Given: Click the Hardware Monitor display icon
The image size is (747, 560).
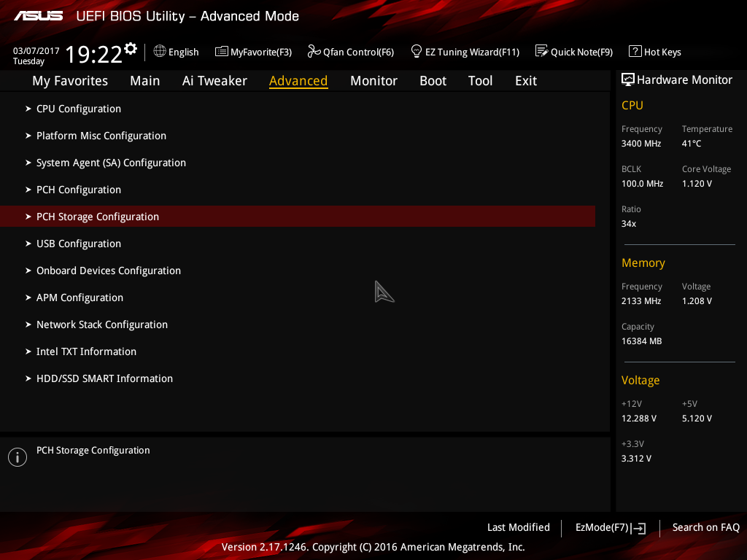Looking at the screenshot, I should (628, 79).
